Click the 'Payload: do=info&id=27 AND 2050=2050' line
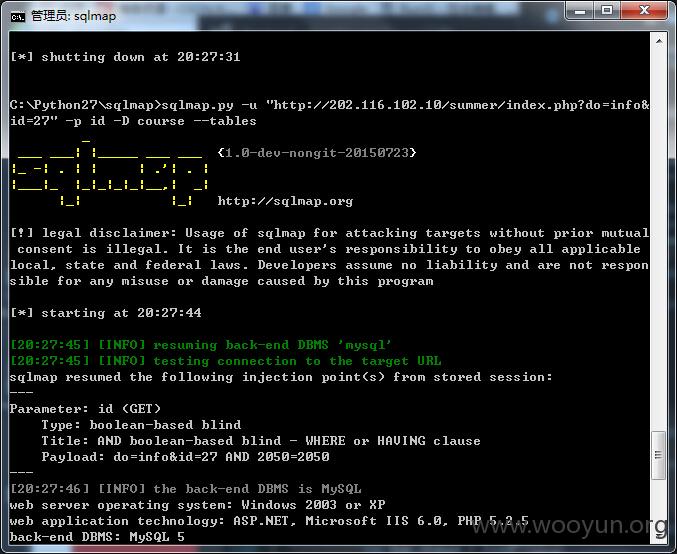The height and width of the screenshot is (554, 677). tap(185, 457)
